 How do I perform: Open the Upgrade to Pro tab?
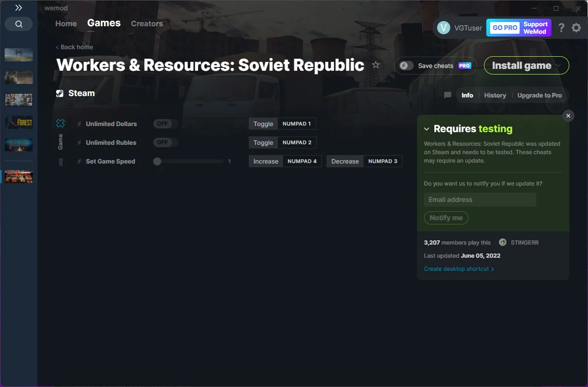[x=540, y=95]
